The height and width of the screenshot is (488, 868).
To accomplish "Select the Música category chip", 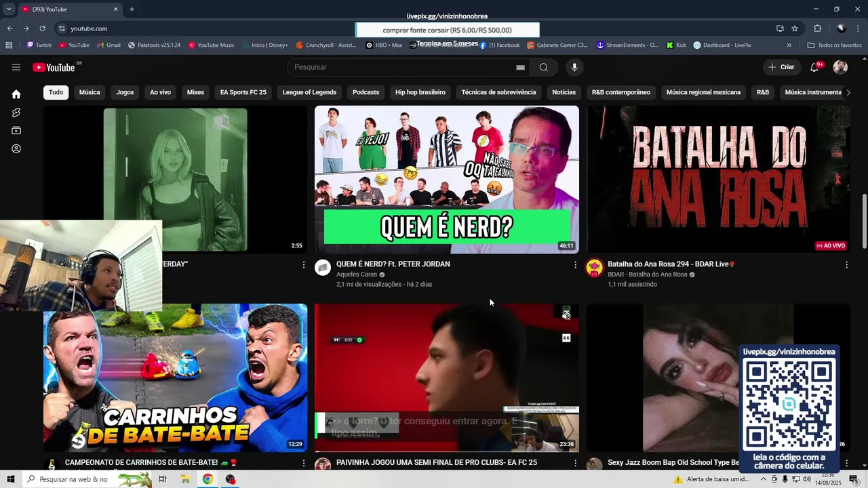I will pos(90,92).
